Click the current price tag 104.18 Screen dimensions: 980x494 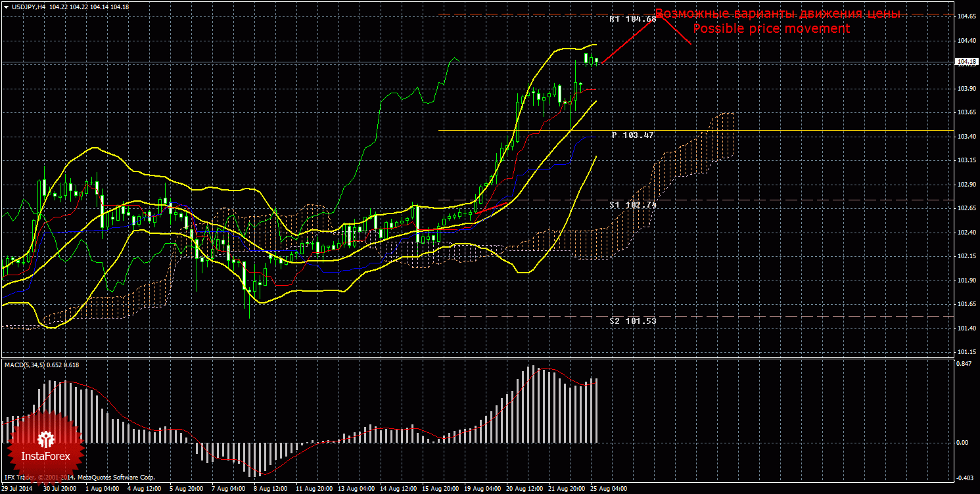click(966, 62)
